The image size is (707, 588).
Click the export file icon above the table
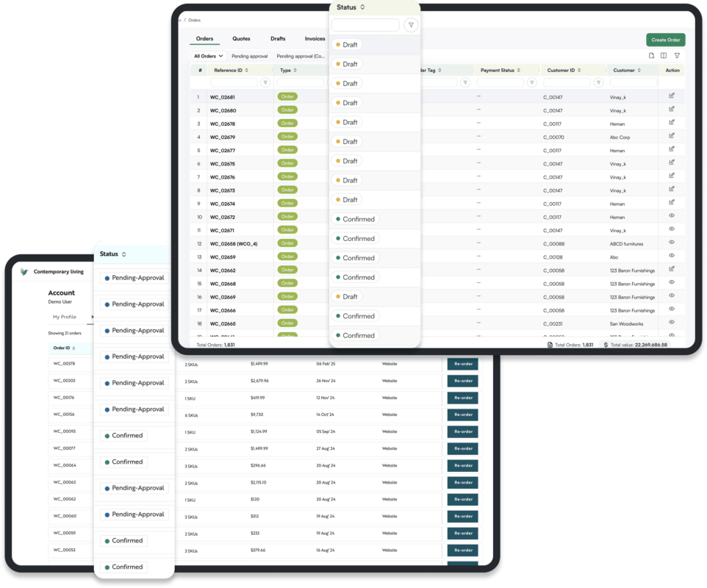pyautogui.click(x=651, y=55)
